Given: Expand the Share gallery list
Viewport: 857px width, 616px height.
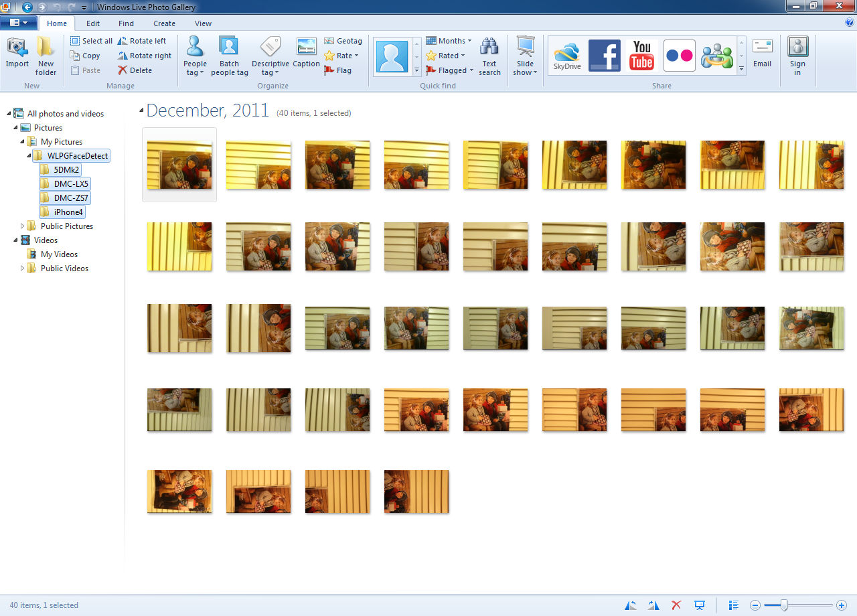Looking at the screenshot, I should (x=741, y=70).
